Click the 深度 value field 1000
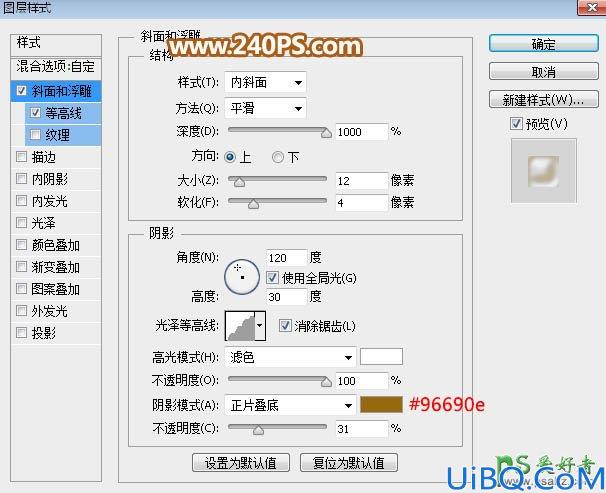The image size is (606, 493). (361, 132)
